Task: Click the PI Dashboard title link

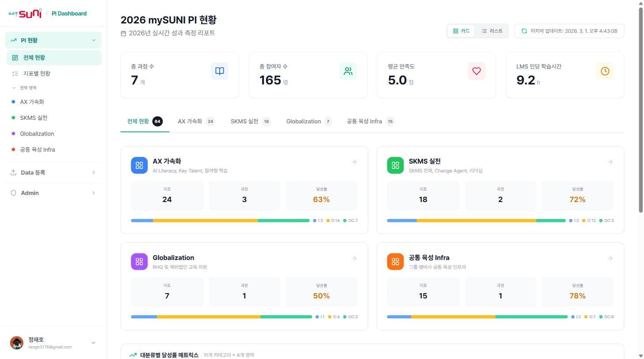Action: (69, 13)
